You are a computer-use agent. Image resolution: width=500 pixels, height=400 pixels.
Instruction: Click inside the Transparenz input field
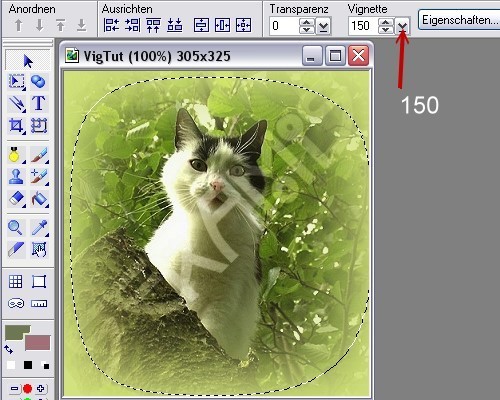point(284,26)
